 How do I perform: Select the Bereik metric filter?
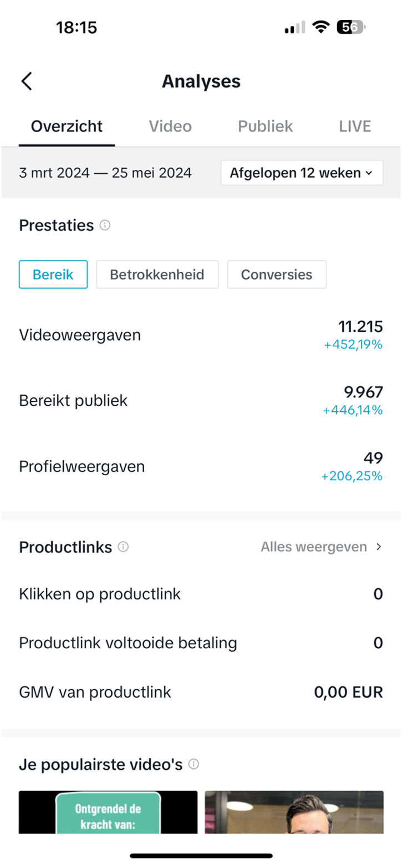coord(53,274)
